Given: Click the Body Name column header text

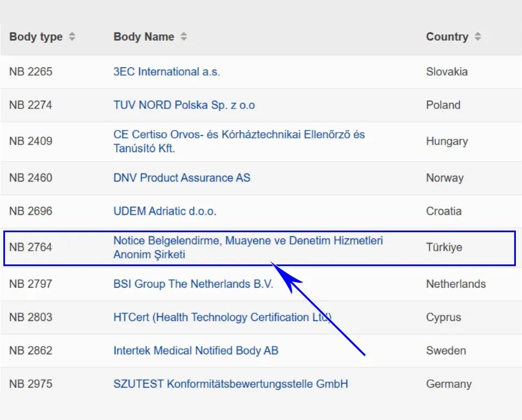Looking at the screenshot, I should (x=144, y=37).
